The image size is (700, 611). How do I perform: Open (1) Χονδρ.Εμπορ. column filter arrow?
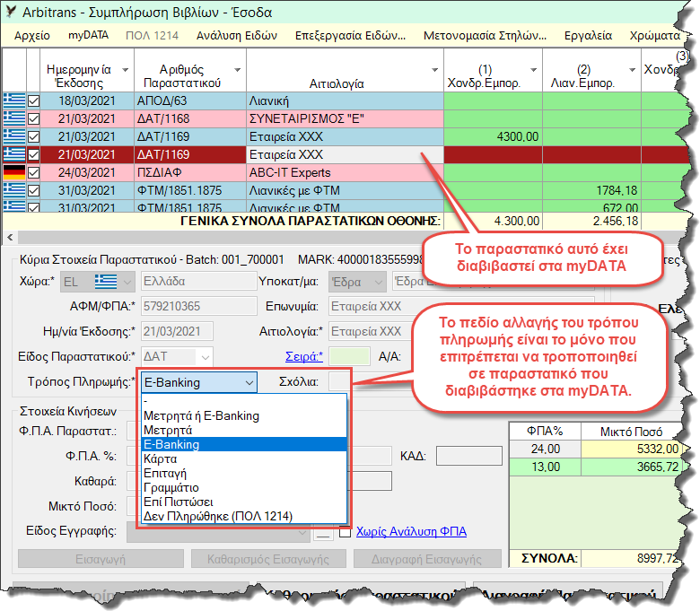point(533,70)
